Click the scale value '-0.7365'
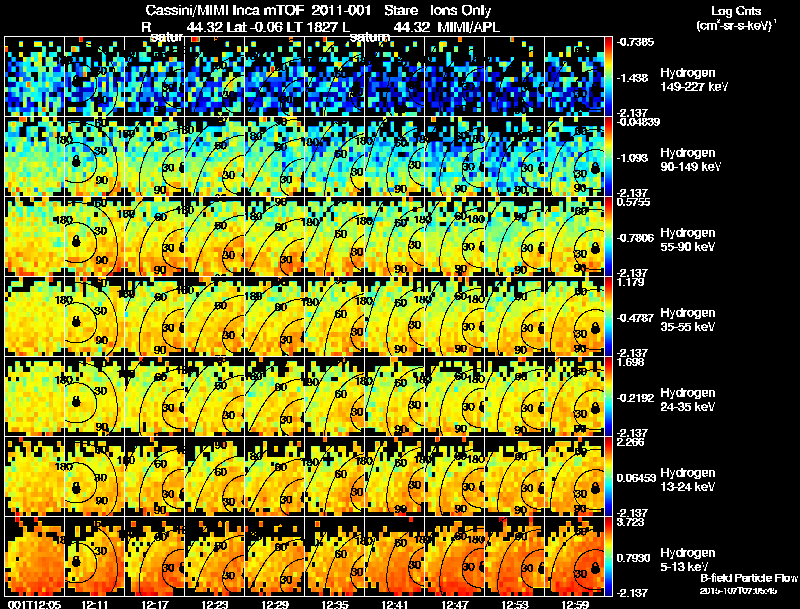Image resolution: width=800 pixels, height=609 pixels. pos(635,42)
